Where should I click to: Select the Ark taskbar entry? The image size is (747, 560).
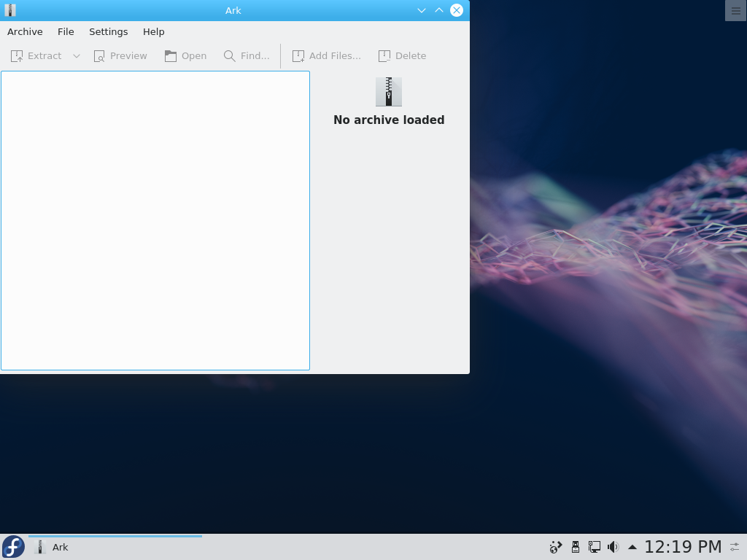click(115, 547)
